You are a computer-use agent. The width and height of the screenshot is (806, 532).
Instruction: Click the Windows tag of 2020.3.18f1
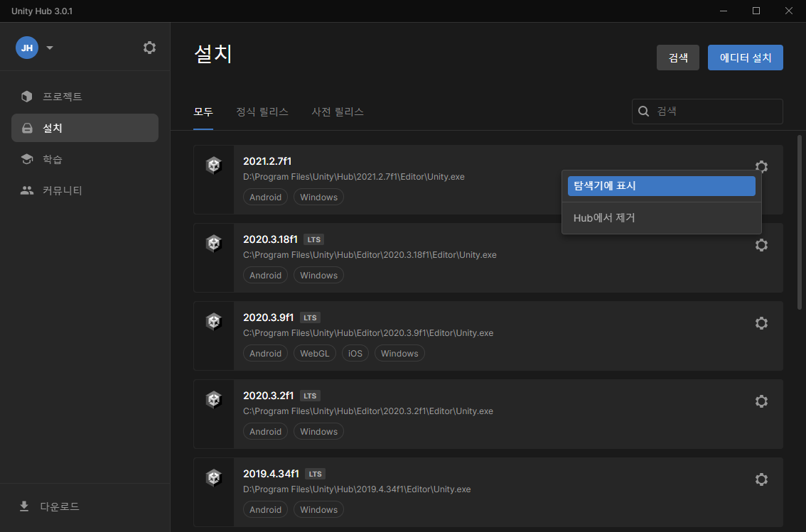318,276
